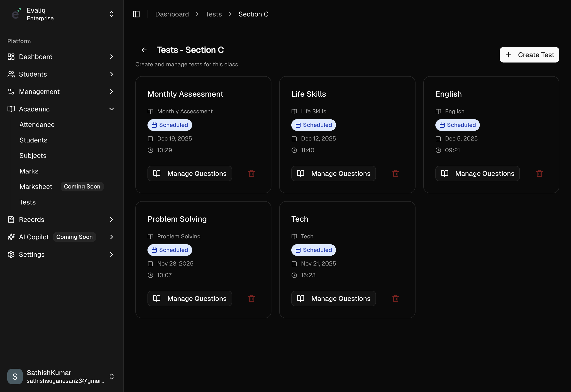Click the AI Copilot sparkle icon

point(11,237)
